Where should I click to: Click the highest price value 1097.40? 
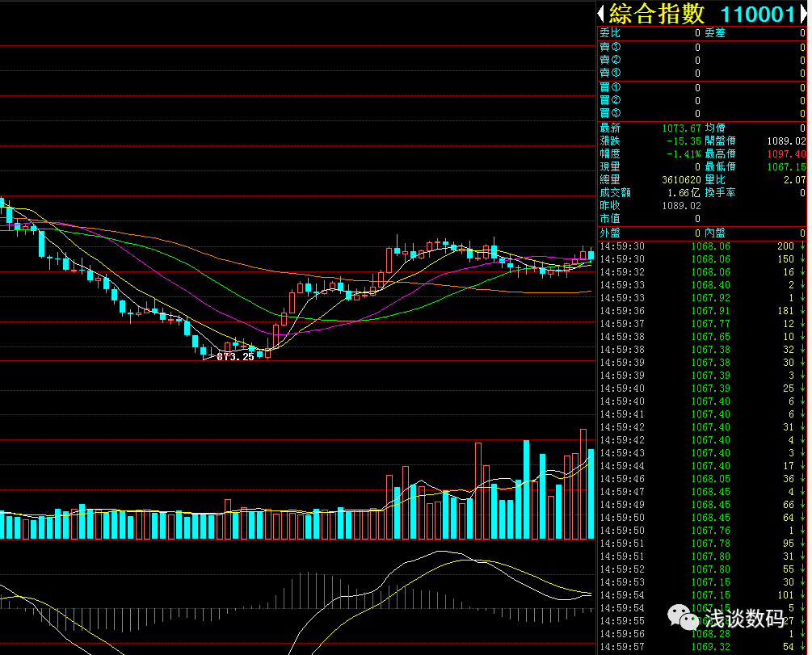click(x=786, y=153)
